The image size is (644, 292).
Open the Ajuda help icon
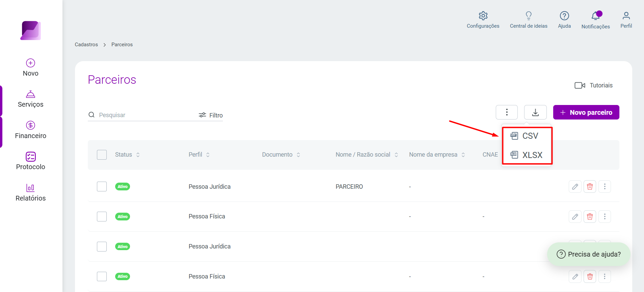564,20
